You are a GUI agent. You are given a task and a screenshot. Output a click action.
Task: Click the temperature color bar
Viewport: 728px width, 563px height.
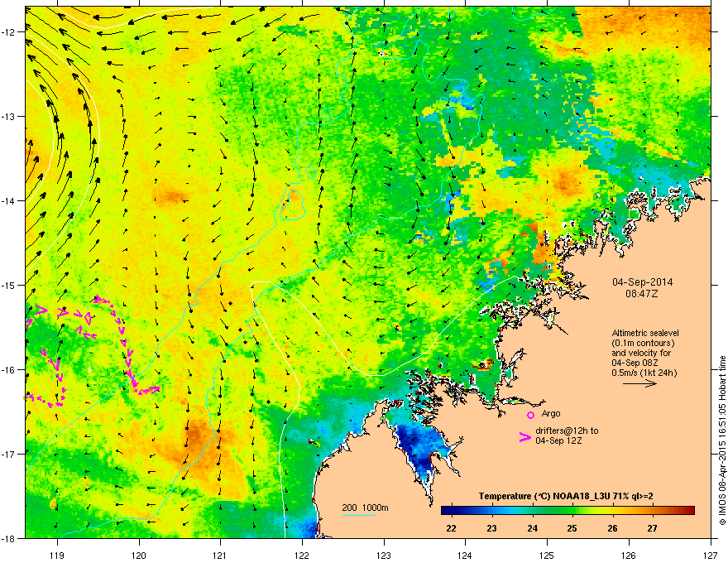coord(568,511)
